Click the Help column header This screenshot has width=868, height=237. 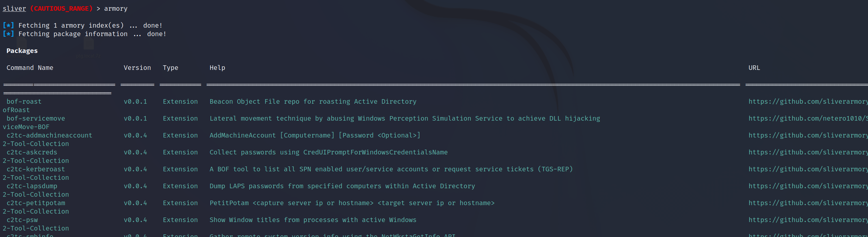pyautogui.click(x=217, y=68)
